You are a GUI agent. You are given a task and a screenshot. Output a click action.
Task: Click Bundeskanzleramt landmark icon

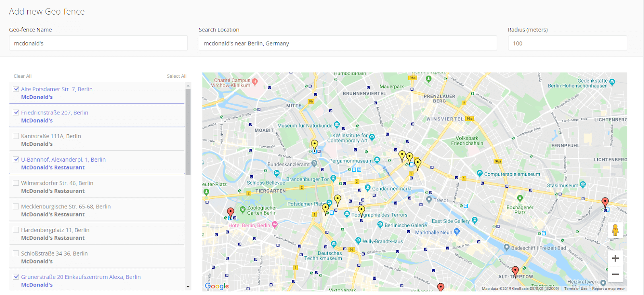click(x=314, y=163)
